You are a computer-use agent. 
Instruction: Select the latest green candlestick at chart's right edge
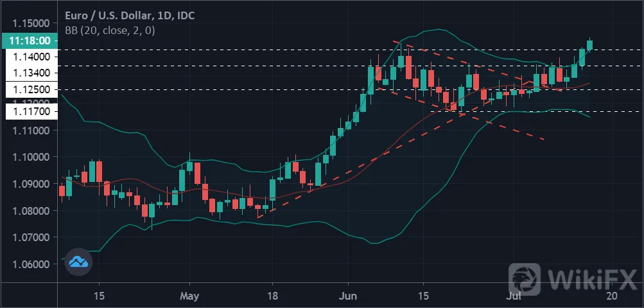click(590, 45)
